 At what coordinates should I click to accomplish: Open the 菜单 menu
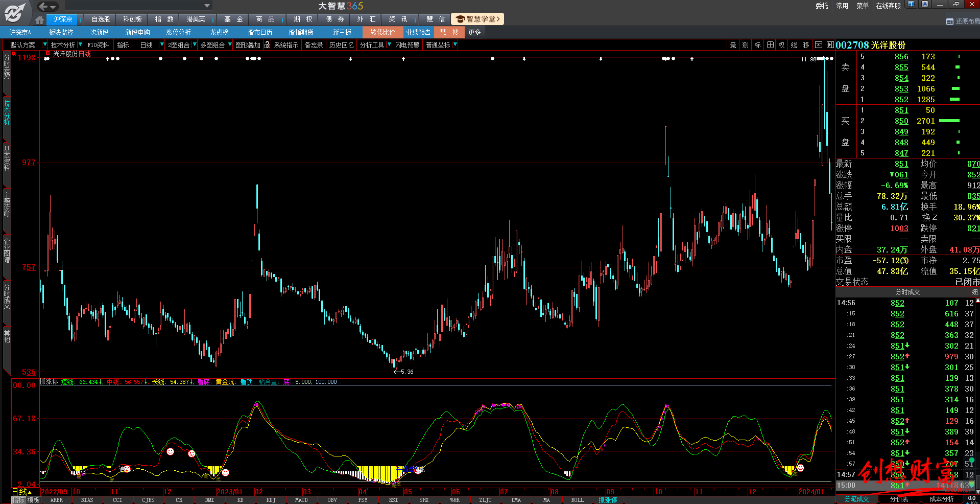click(x=863, y=6)
